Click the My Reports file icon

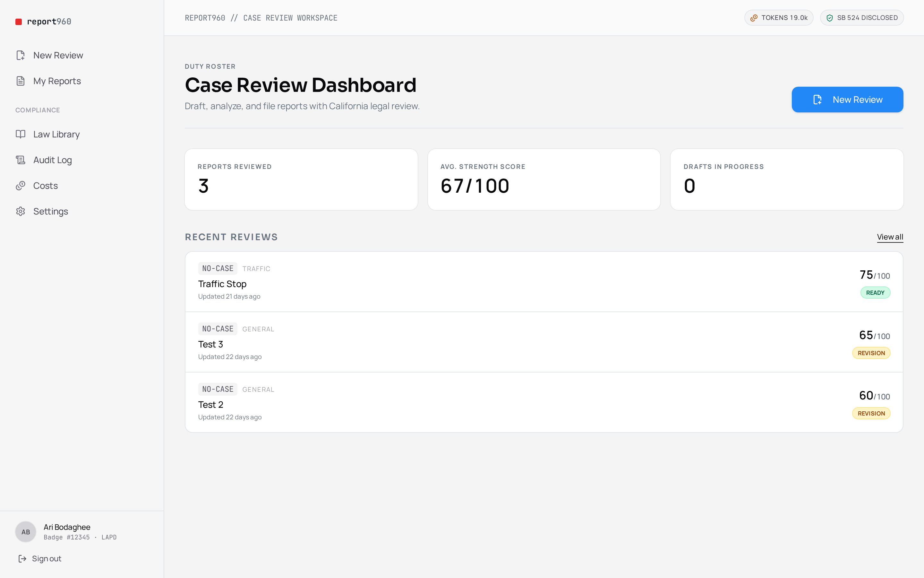[x=21, y=81]
